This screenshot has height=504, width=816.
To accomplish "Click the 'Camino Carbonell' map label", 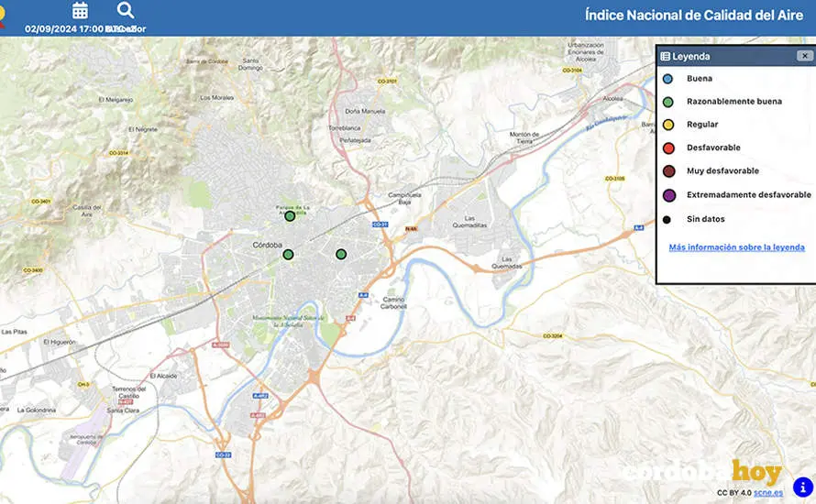I will click(x=393, y=302).
